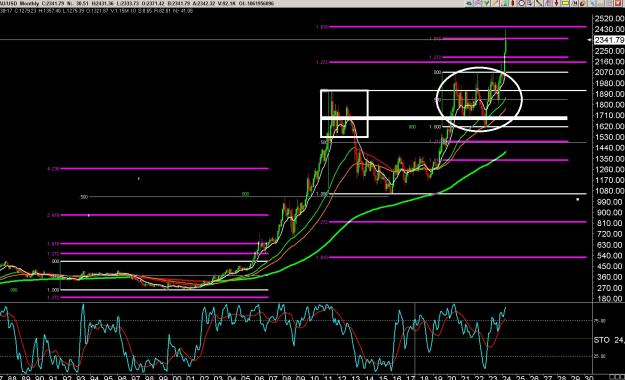Click the 1440.00 price axis label
Image resolution: width=625 pixels, height=380 pixels.
tap(609, 148)
